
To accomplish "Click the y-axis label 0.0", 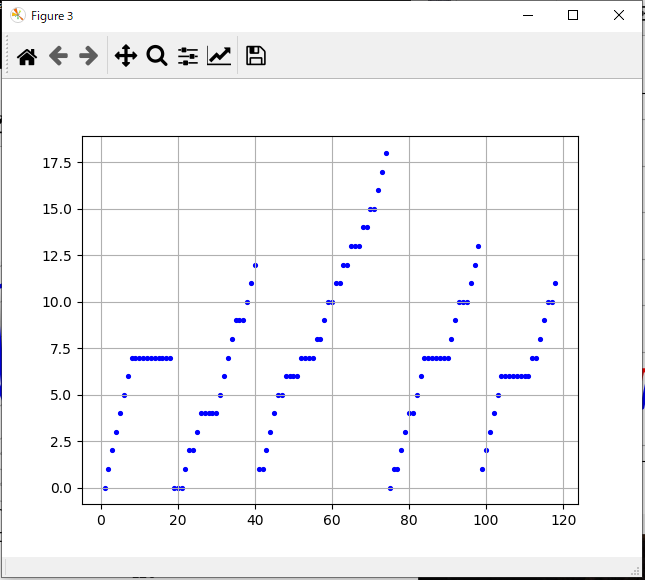I will click(x=61, y=488).
